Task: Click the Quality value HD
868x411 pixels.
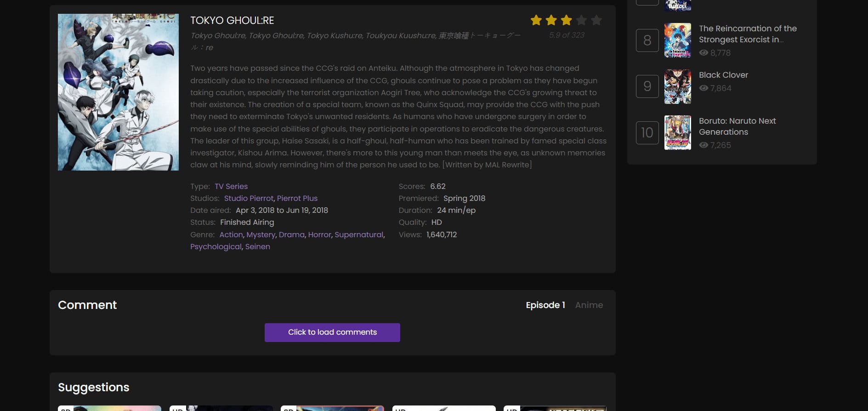Action: (x=437, y=222)
